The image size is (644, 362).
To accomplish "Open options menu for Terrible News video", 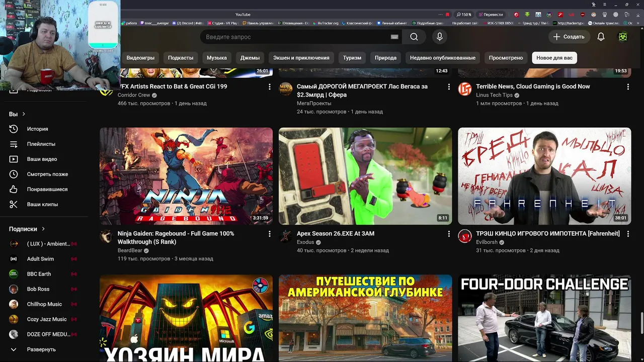I will (628, 87).
